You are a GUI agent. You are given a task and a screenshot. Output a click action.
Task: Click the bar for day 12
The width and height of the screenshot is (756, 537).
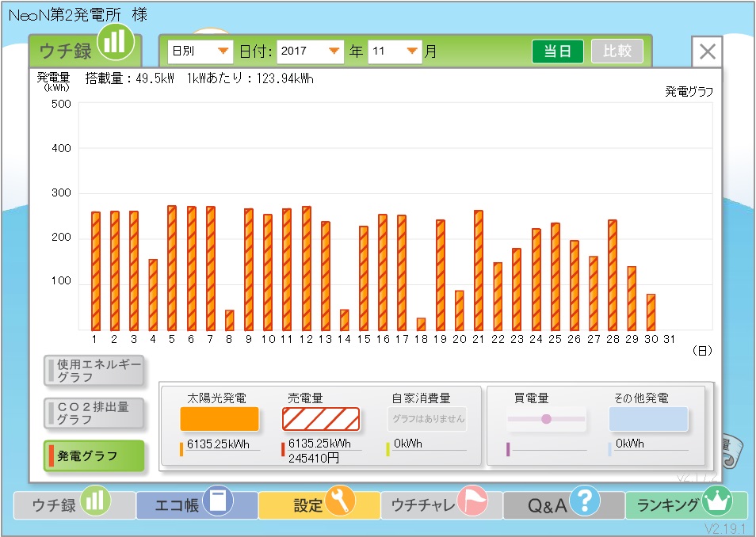tap(306, 268)
